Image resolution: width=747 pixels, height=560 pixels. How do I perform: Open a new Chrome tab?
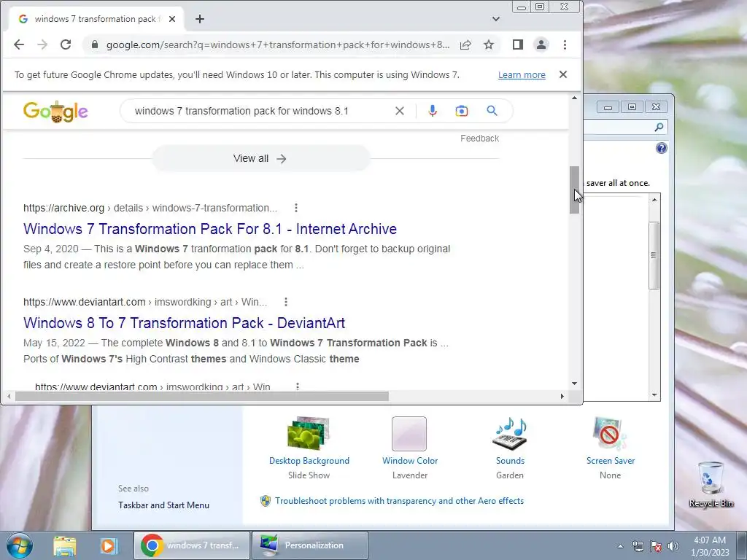click(200, 19)
